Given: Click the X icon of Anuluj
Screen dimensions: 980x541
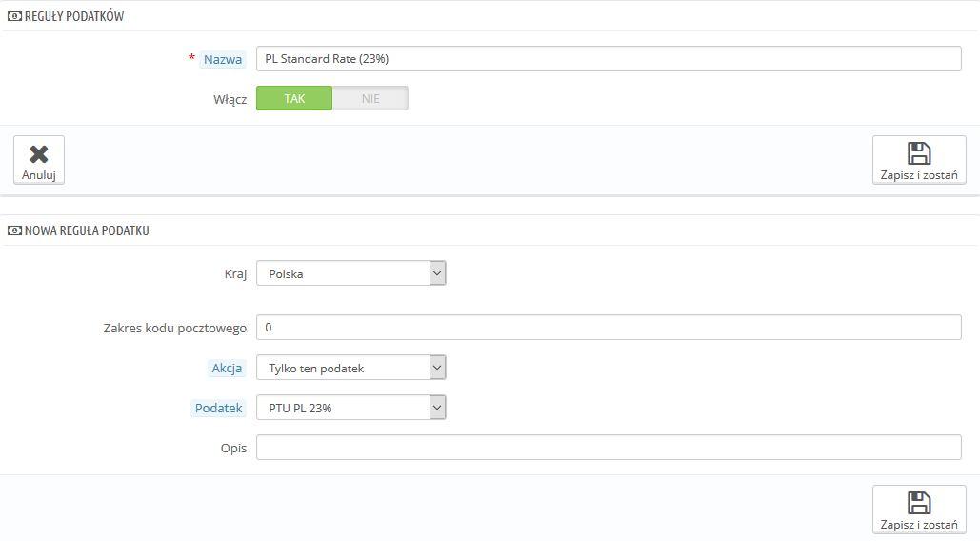Looking at the screenshot, I should pyautogui.click(x=39, y=154).
